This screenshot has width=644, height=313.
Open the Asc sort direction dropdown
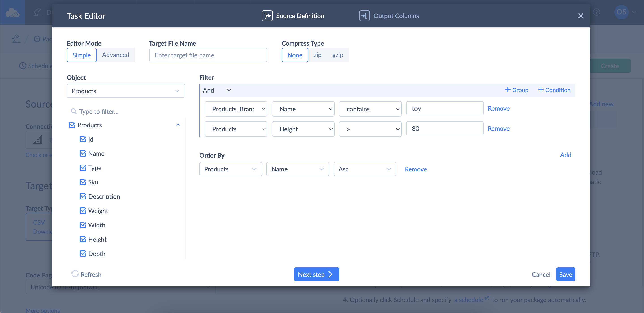point(365,169)
